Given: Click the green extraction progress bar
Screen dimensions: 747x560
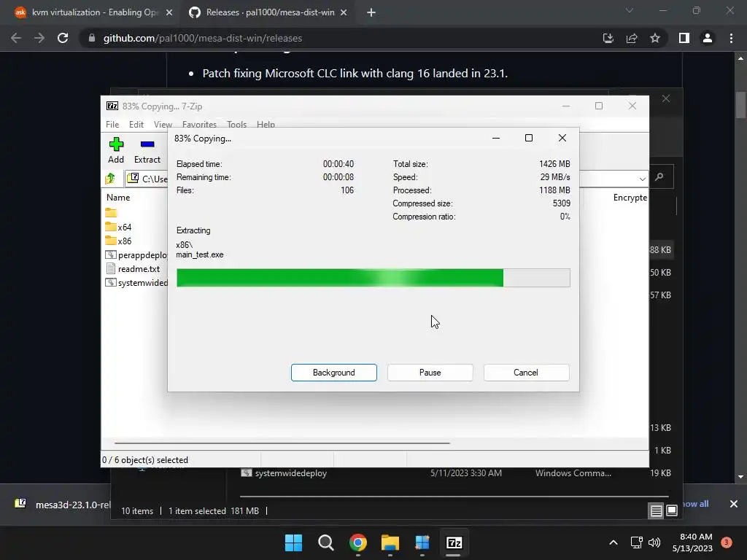Looking at the screenshot, I should (373, 278).
